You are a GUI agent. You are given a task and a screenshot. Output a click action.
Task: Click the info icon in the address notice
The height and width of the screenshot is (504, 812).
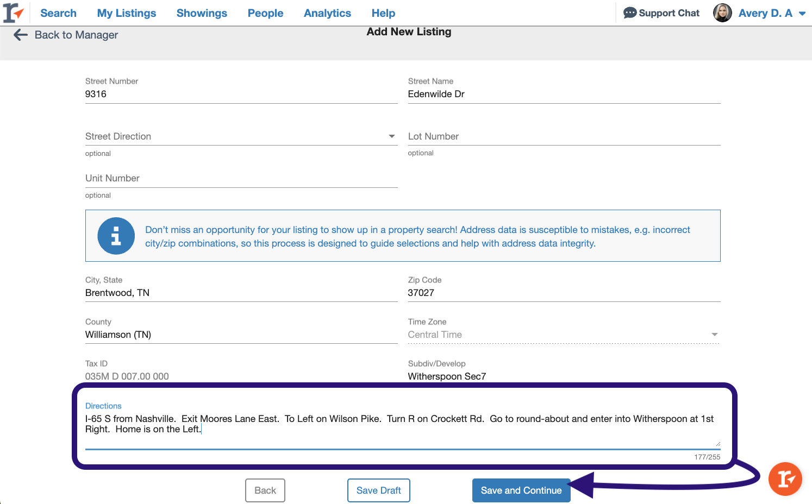116,236
